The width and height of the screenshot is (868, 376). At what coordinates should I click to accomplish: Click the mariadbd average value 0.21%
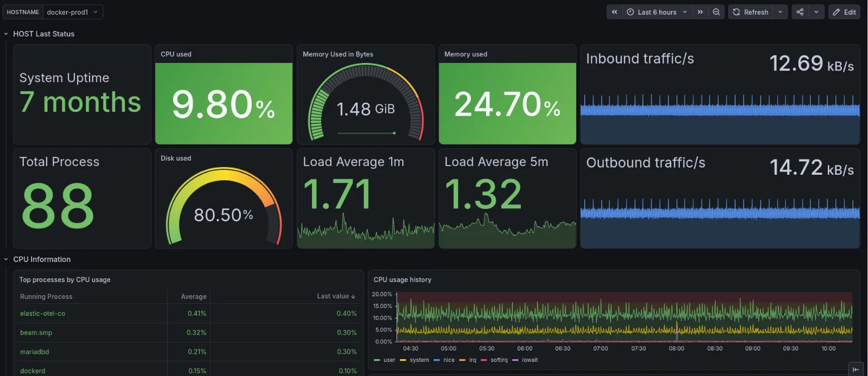coord(197,352)
